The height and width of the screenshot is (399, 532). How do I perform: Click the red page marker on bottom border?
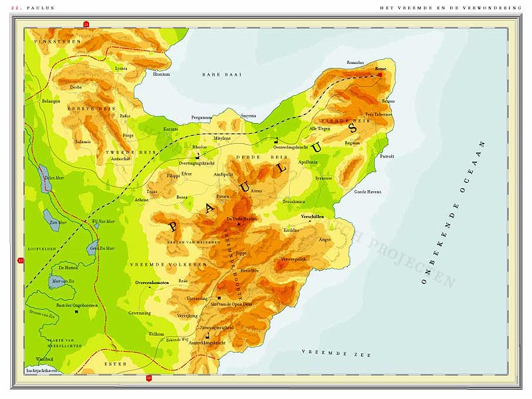(148, 378)
